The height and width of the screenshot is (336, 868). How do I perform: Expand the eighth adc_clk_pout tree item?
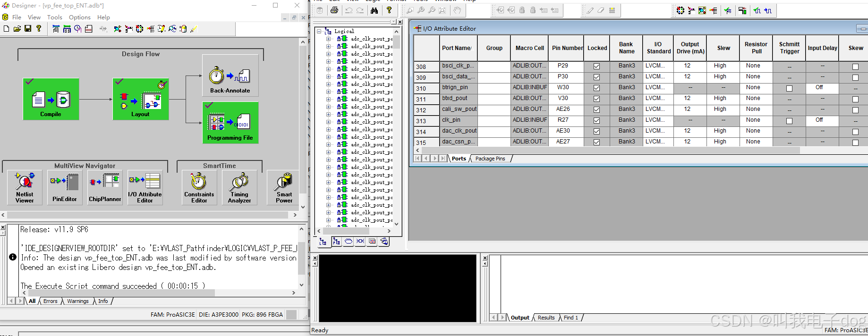(328, 92)
